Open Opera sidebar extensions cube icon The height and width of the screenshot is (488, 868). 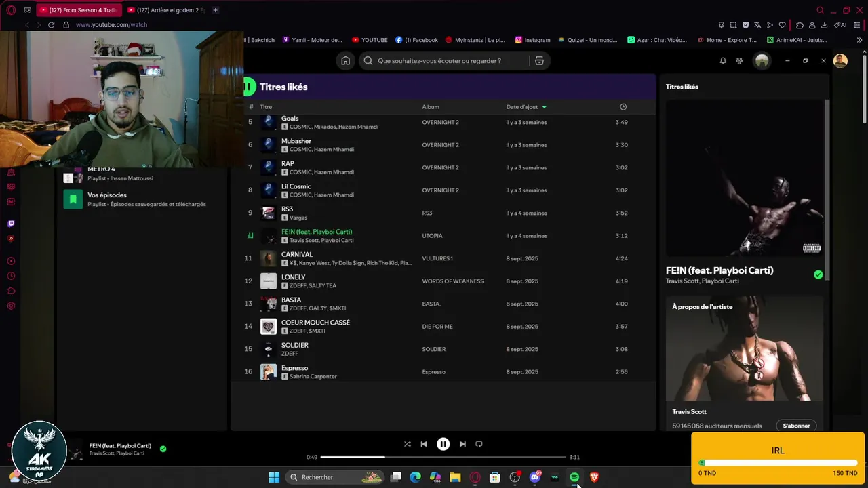[11, 291]
